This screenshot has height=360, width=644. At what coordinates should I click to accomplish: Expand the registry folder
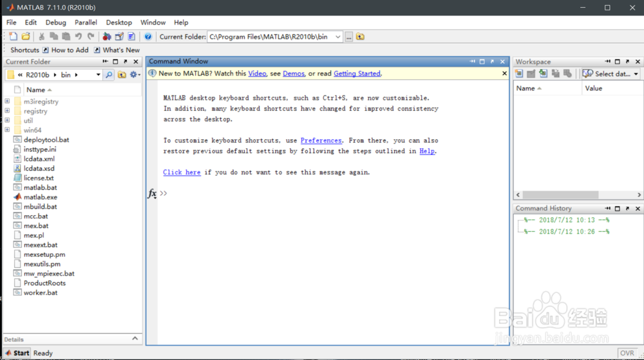7,110
